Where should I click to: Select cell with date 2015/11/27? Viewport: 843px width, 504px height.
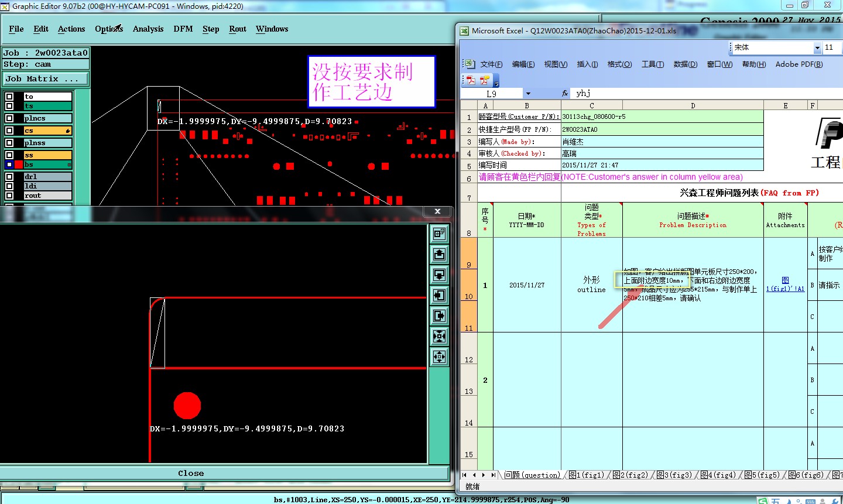click(527, 285)
